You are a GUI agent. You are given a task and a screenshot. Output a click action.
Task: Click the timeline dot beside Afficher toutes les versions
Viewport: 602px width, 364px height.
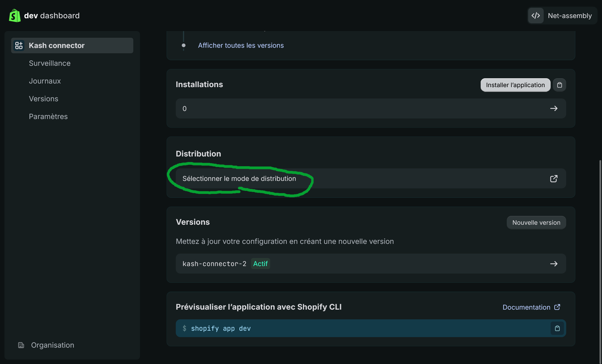[x=184, y=46]
